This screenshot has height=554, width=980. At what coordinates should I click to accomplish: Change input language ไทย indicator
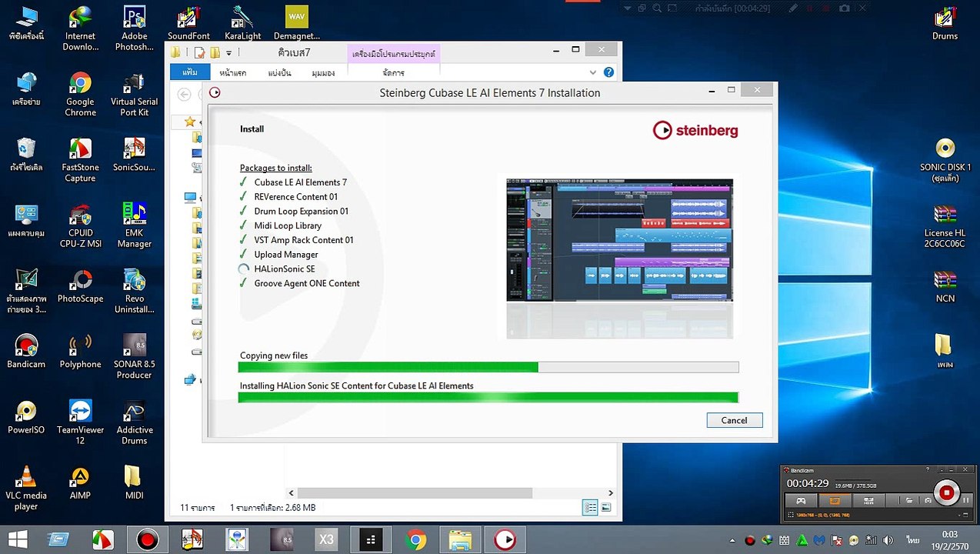pyautogui.click(x=913, y=540)
